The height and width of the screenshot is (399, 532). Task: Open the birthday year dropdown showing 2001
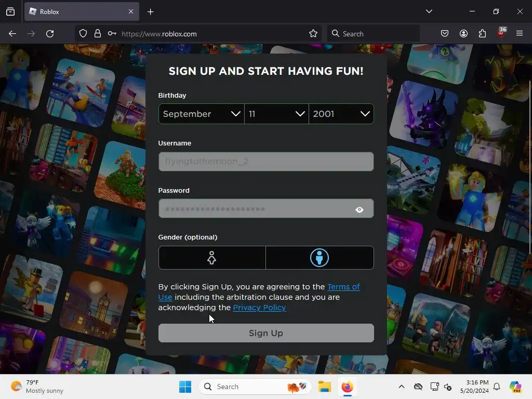point(341,114)
